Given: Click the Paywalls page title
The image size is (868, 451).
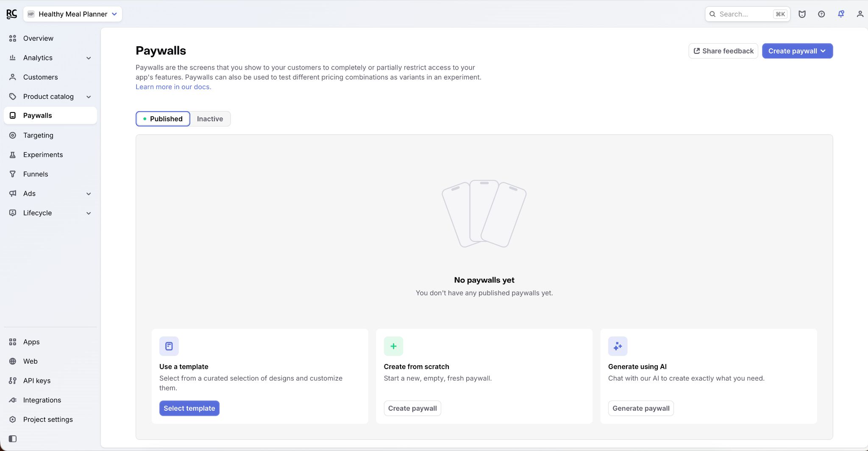Looking at the screenshot, I should (161, 50).
